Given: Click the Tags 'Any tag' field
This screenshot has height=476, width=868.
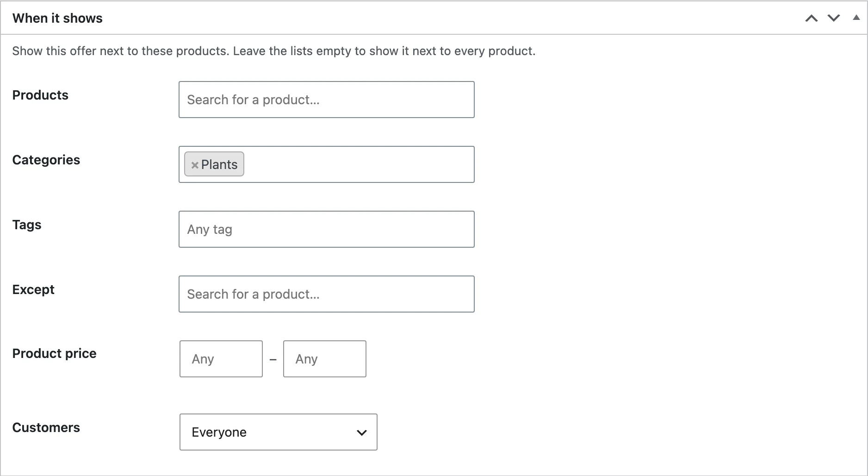Looking at the screenshot, I should [327, 229].
